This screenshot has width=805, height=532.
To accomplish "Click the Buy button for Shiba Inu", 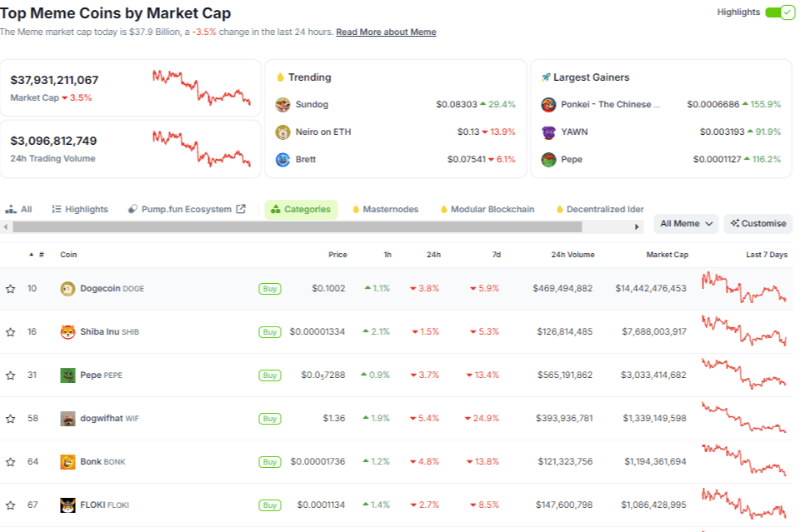I will point(270,332).
